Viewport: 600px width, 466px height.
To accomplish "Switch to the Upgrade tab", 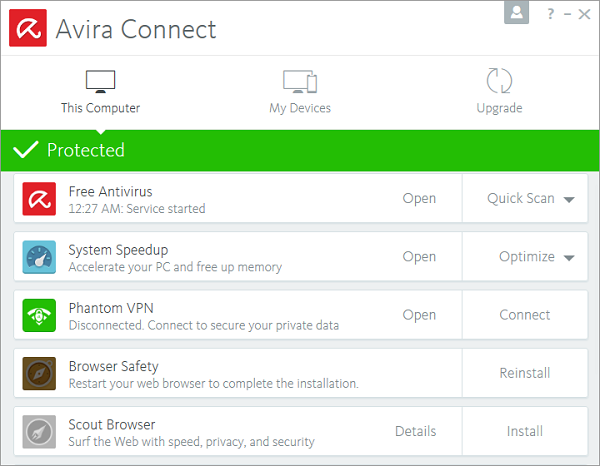I will coord(499,91).
